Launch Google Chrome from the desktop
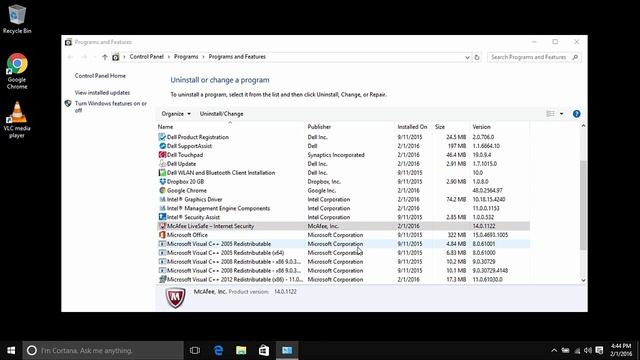This screenshot has height=360, width=640. (17, 71)
